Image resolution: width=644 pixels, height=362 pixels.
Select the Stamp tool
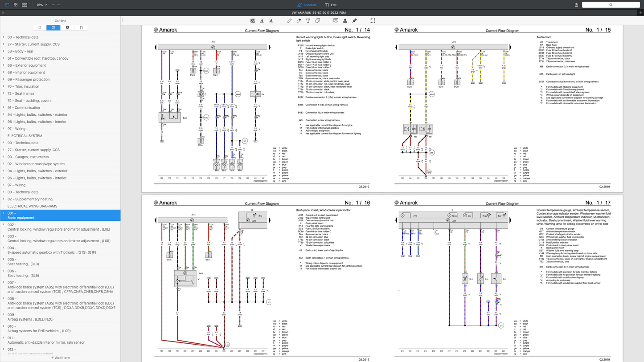click(x=345, y=20)
